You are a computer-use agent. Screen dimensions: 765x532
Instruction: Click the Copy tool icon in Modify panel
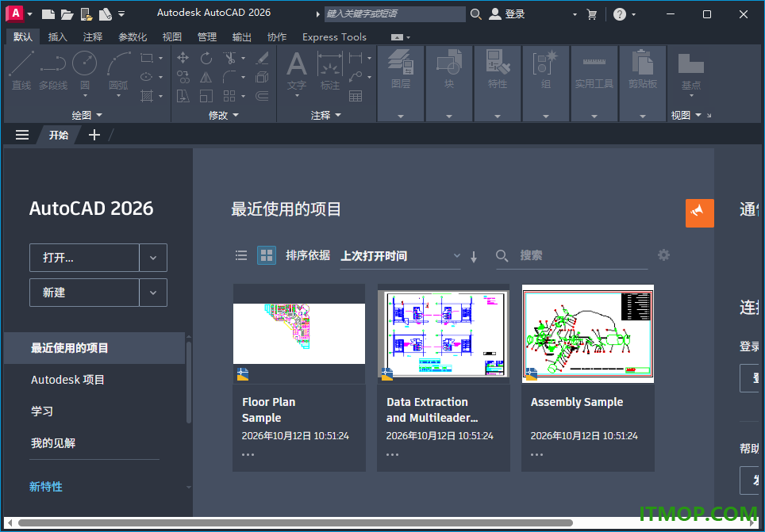183,77
